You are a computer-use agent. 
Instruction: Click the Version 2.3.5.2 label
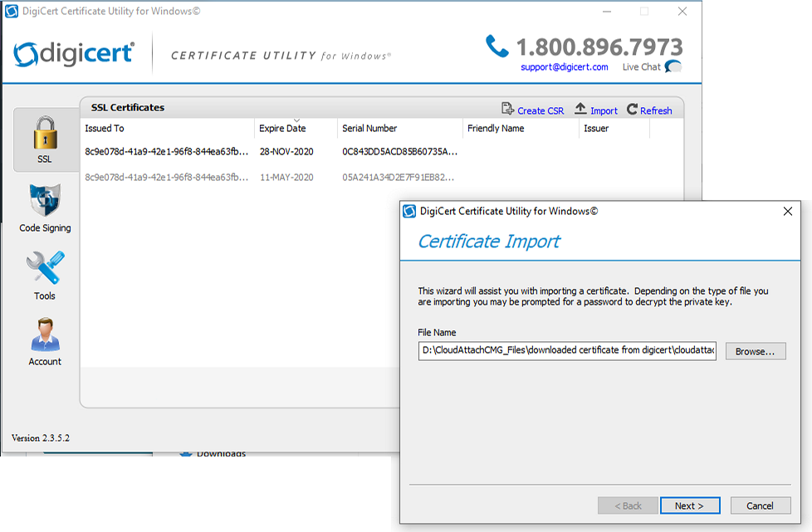point(41,438)
